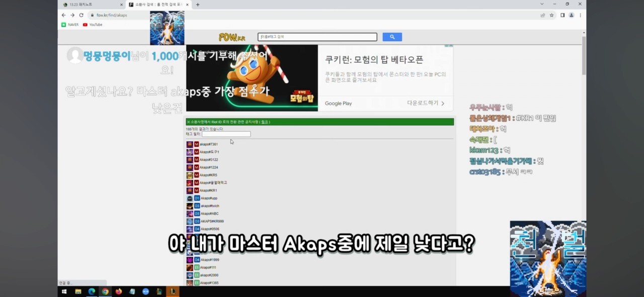
Task: Click the page vertical scrollbar thumb
Action: click(584, 55)
